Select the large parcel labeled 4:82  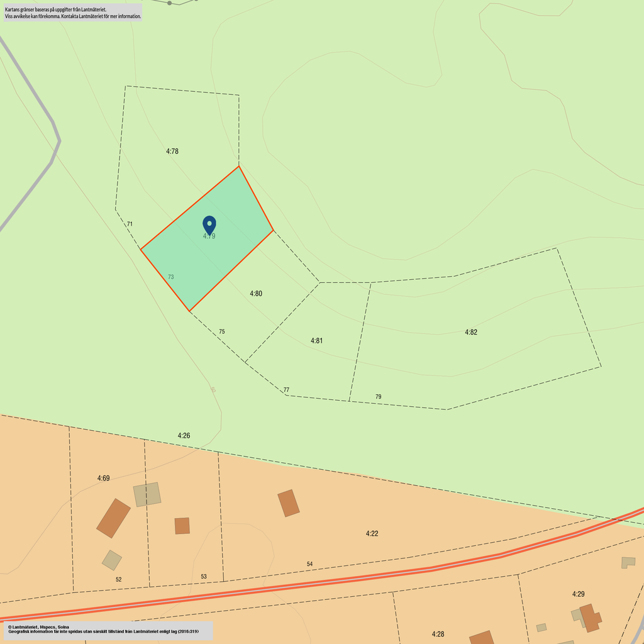(471, 332)
